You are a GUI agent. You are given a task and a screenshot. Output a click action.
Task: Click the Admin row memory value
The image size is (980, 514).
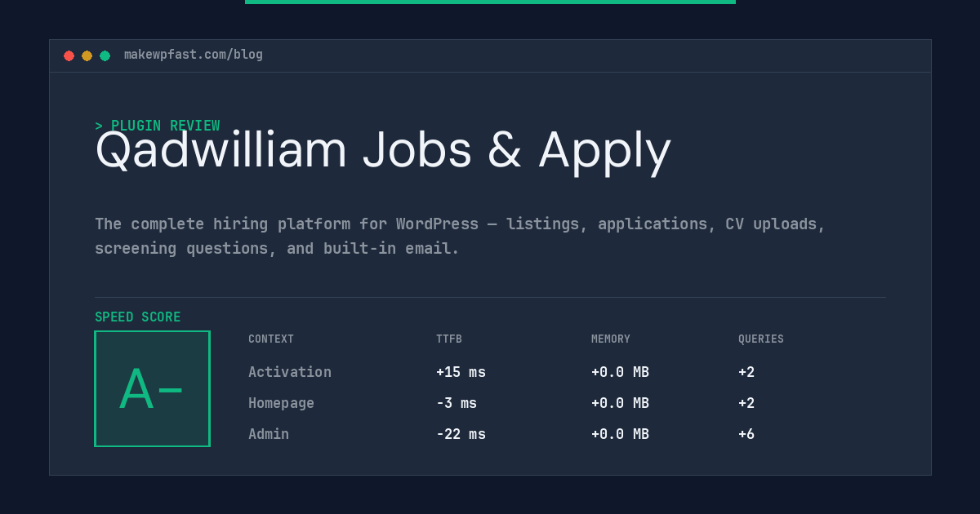(x=620, y=434)
